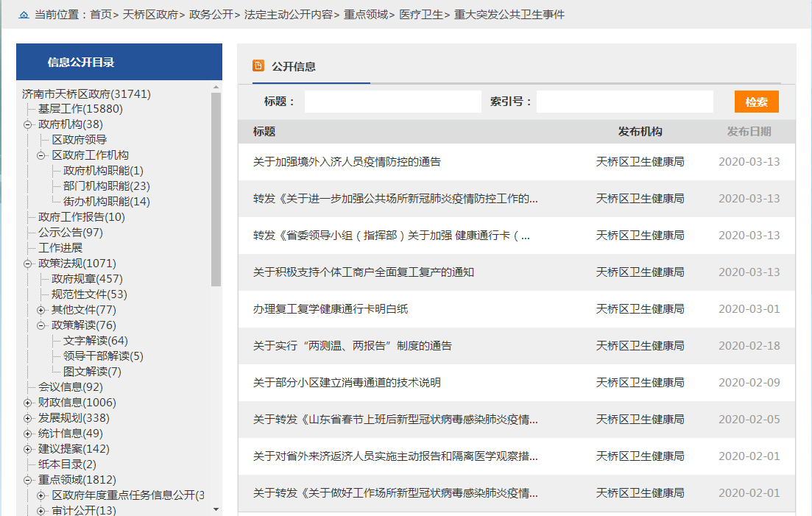Screen dimensions: 812x516
Task: Open 关于部分小区建立消毒通道的技术说明
Action: [x=347, y=383]
